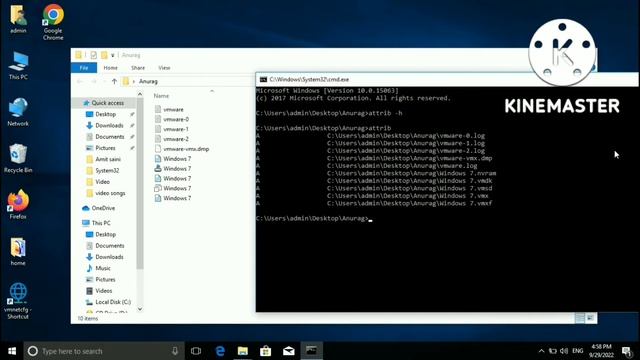Type in the taskbar search box
Image resolution: width=640 pixels, height=360 pixels.
(104, 351)
